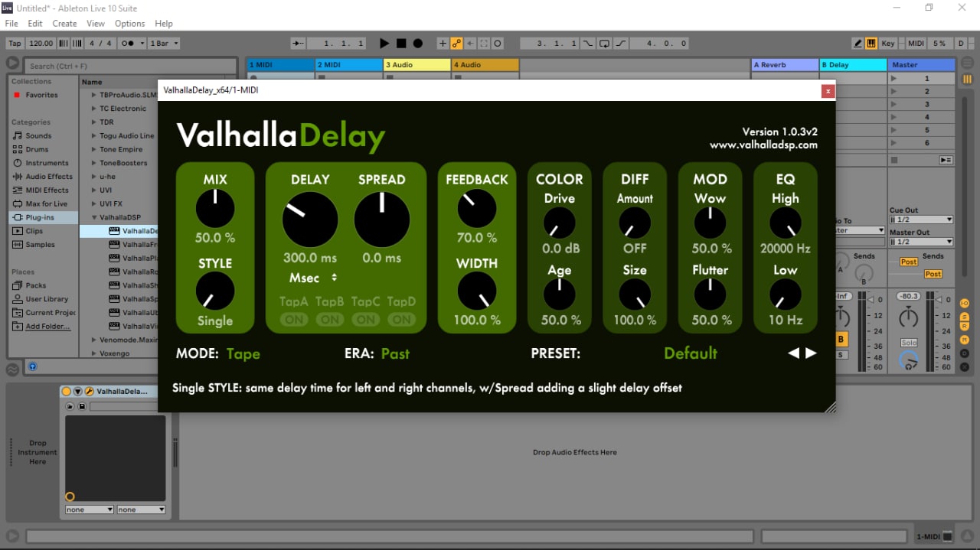
Task: Select Clips category in browser
Action: pos(34,231)
